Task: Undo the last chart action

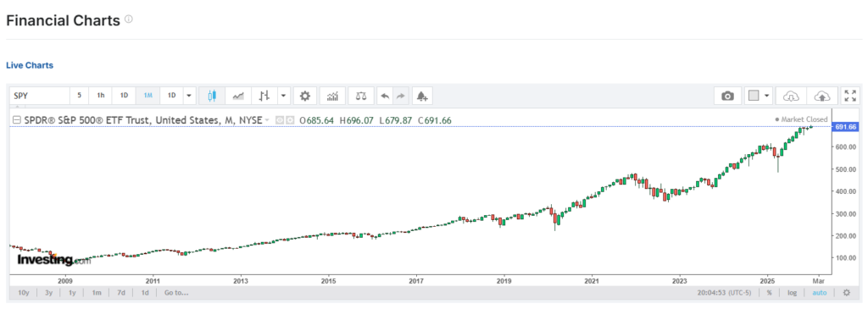Action: click(x=385, y=96)
